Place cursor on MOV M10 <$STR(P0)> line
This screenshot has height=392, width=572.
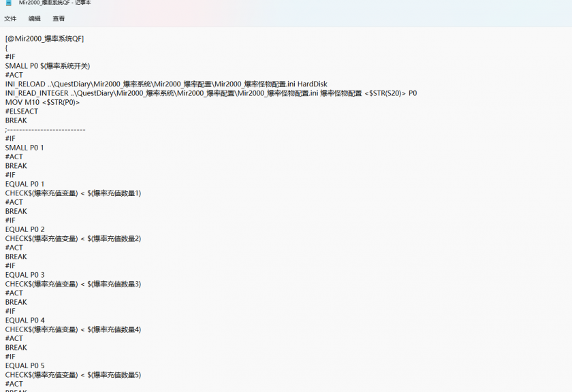[42, 102]
